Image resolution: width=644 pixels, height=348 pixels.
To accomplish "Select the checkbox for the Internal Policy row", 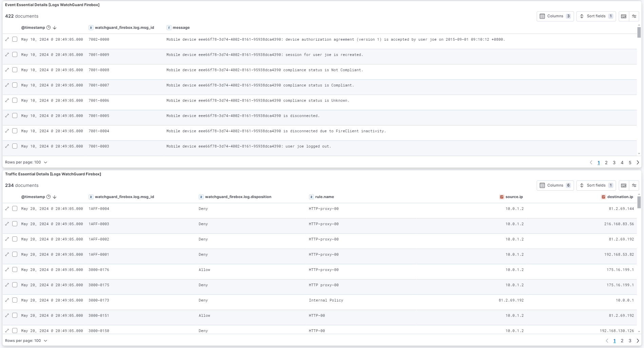I will 15,300.
